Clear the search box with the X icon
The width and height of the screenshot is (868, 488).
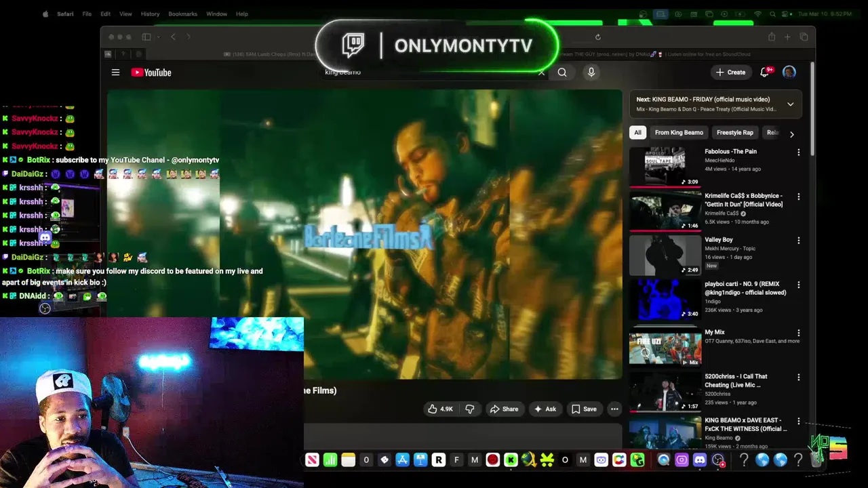point(541,73)
